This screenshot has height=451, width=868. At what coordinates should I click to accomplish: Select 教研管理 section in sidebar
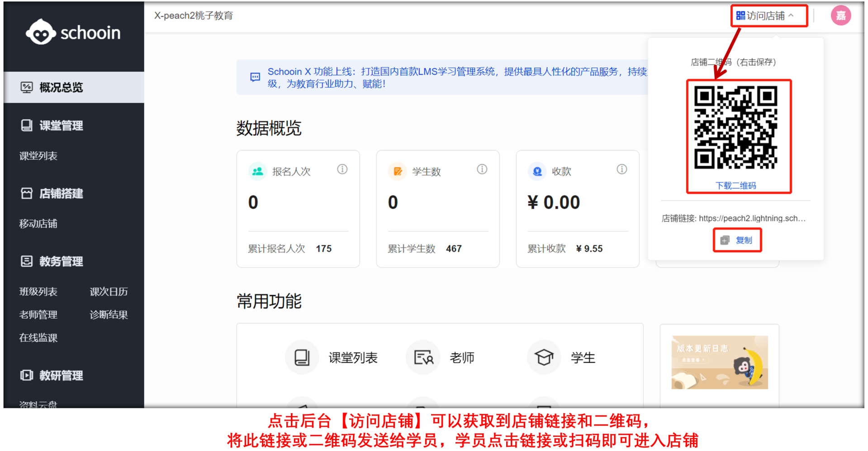click(61, 375)
